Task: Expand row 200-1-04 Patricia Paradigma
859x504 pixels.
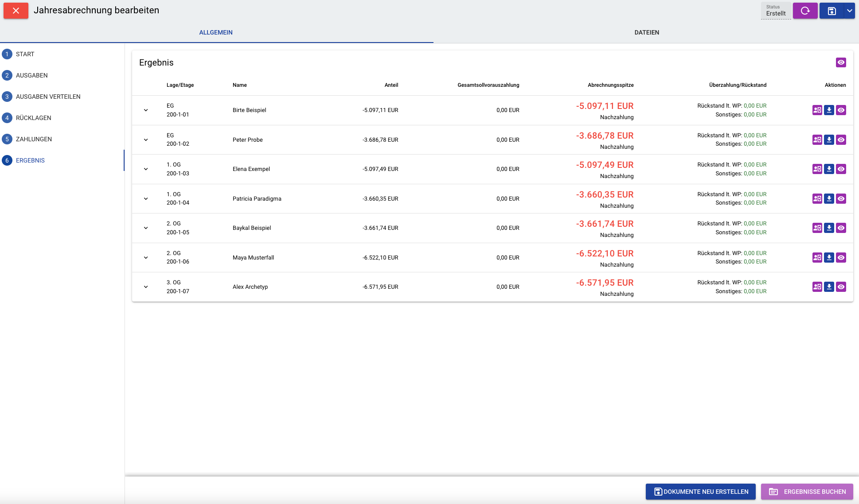Action: coord(146,199)
